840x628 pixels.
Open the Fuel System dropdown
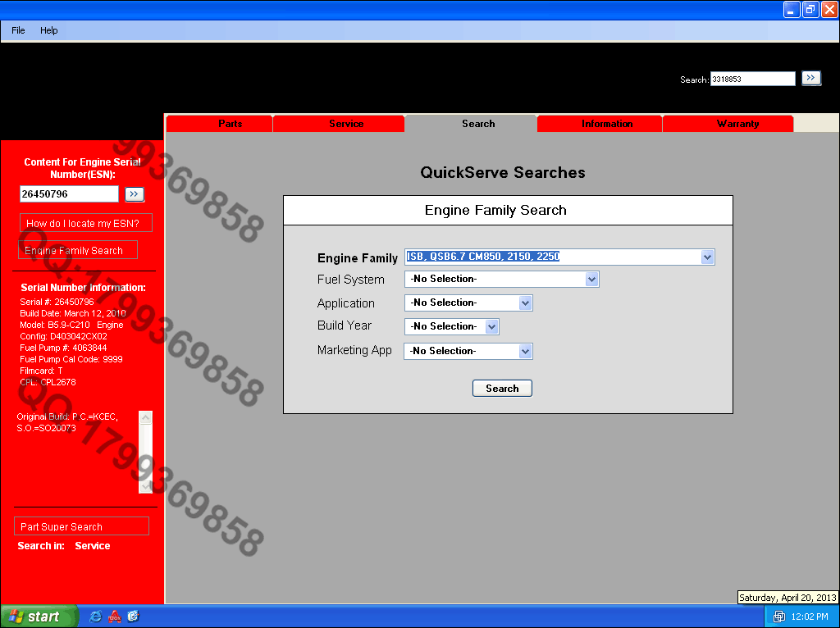click(x=591, y=280)
